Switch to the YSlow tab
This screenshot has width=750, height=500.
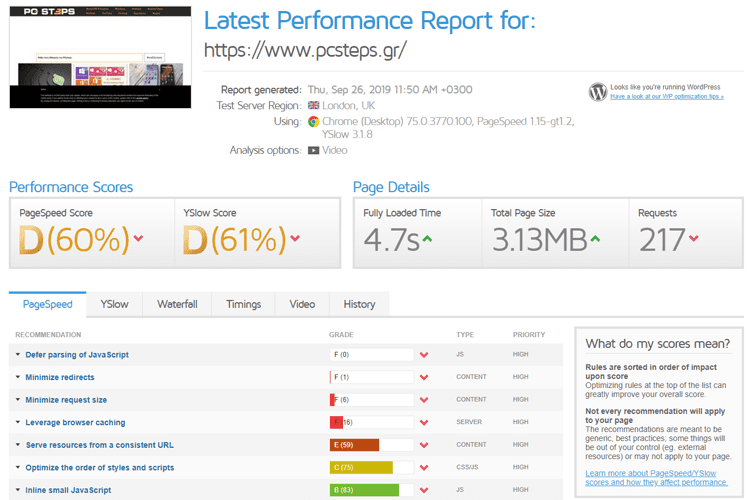tap(114, 304)
